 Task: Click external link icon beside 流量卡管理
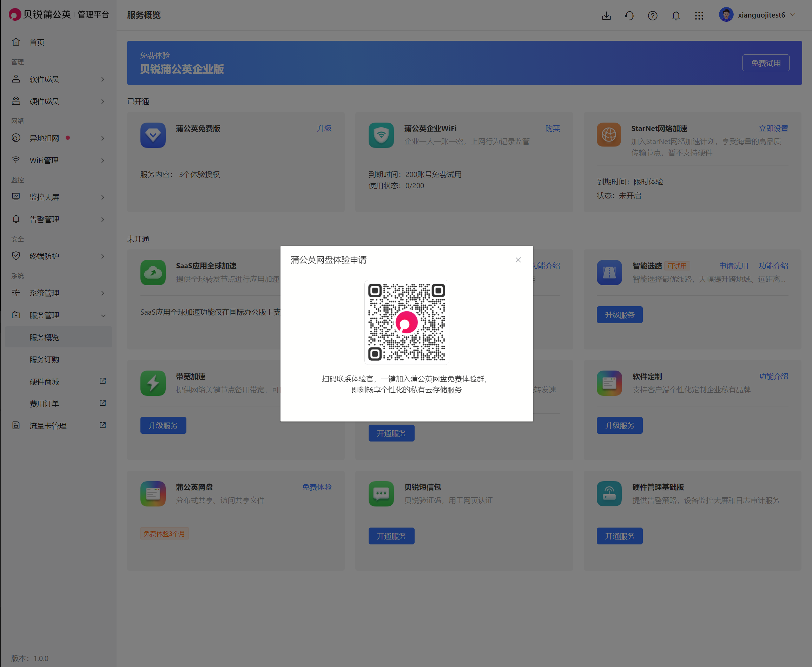(x=103, y=425)
